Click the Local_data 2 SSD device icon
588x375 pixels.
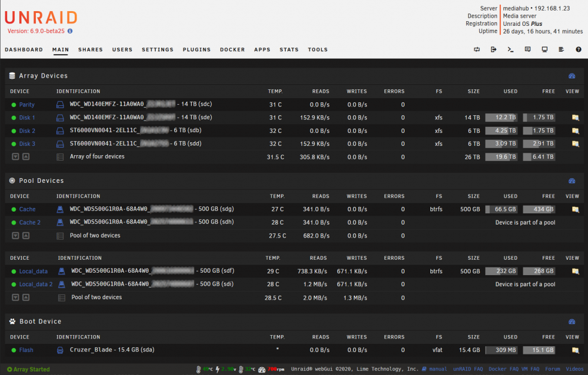pyautogui.click(x=62, y=284)
